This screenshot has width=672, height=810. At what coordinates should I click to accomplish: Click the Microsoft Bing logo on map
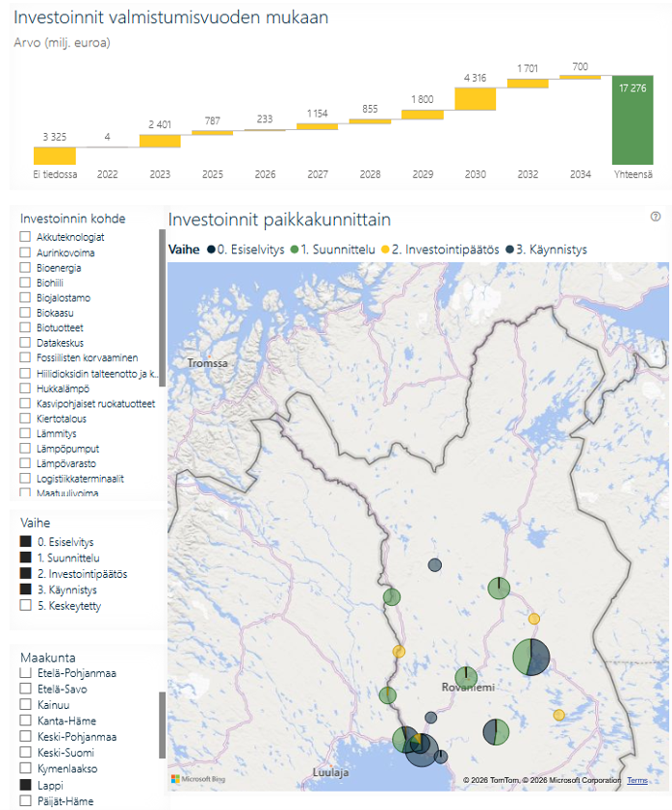198,778
